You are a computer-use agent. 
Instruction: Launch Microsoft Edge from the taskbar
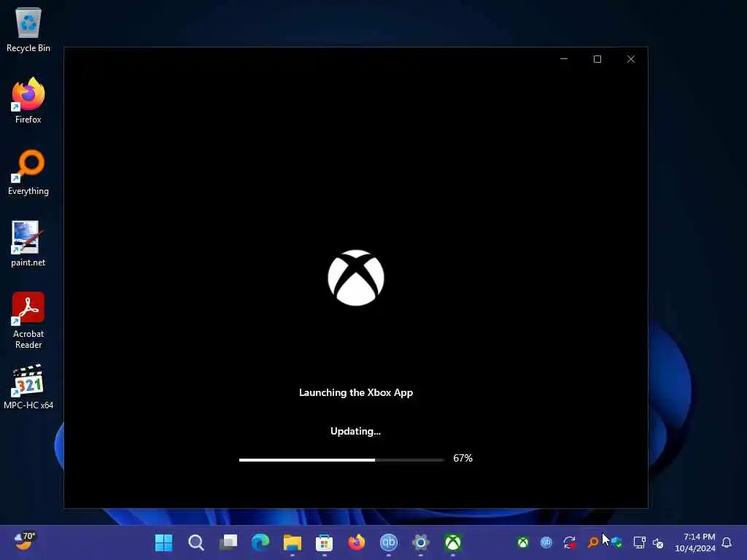[x=260, y=542]
